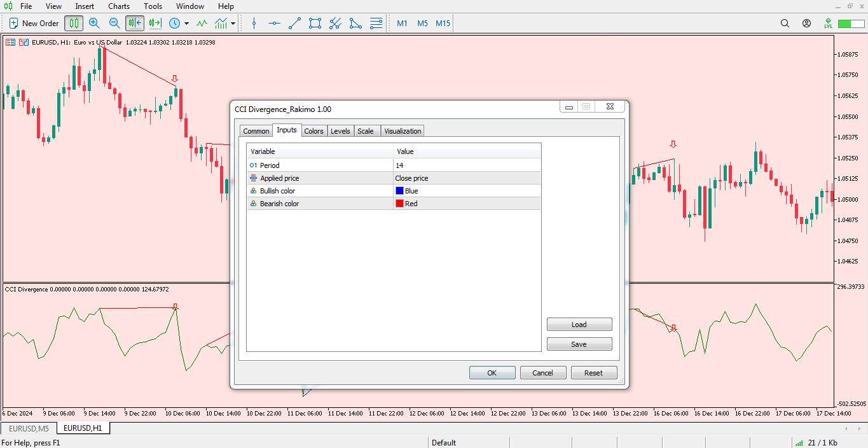Select the Applied price variable row
Viewport: 868px width, 448px height.
394,178
